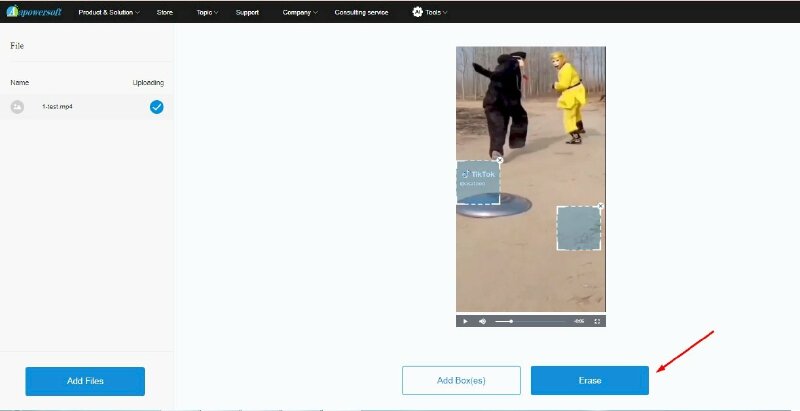
Task: Click the video remaining time display
Action: [x=579, y=321]
